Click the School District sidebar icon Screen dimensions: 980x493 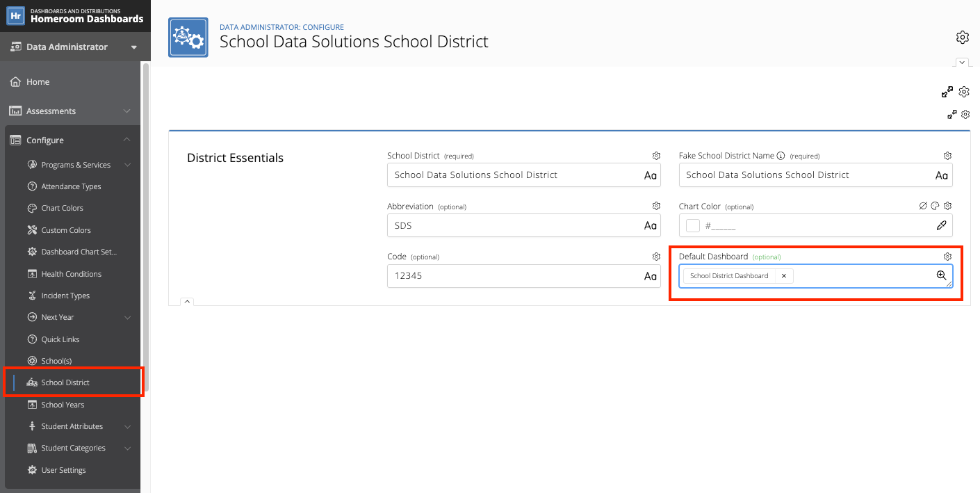pos(32,382)
